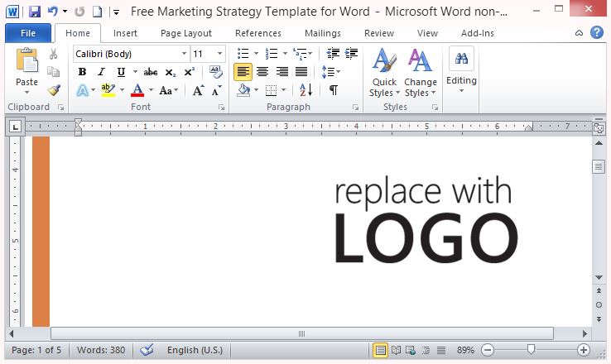Toggle Italic formatting
The height and width of the screenshot is (364, 611).
click(x=101, y=72)
